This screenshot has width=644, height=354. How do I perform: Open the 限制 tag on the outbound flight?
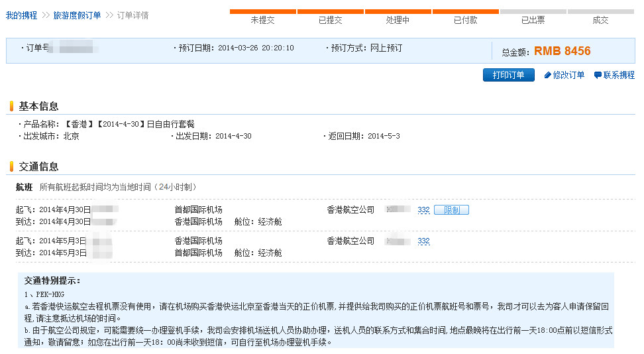pos(451,210)
